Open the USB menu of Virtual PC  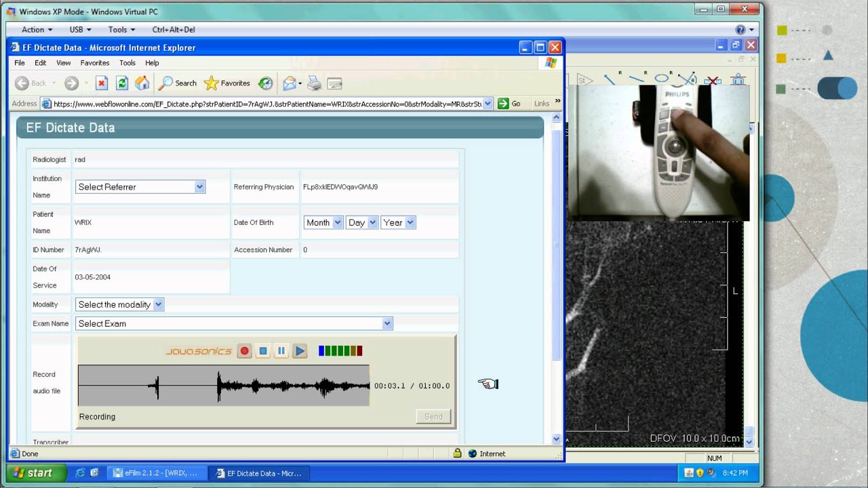pos(80,30)
